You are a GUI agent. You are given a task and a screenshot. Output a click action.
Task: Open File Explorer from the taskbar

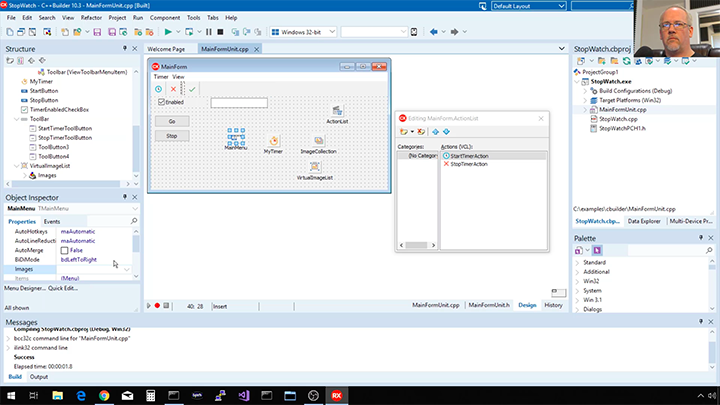pos(57,395)
